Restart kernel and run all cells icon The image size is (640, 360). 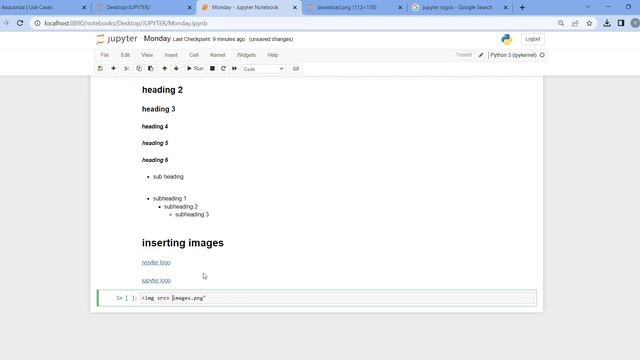(x=234, y=69)
